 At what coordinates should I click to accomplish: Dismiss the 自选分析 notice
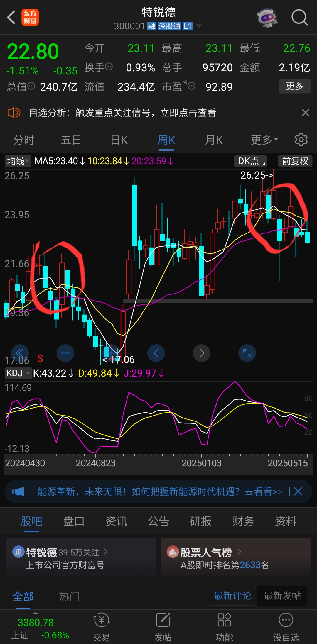pyautogui.click(x=306, y=113)
